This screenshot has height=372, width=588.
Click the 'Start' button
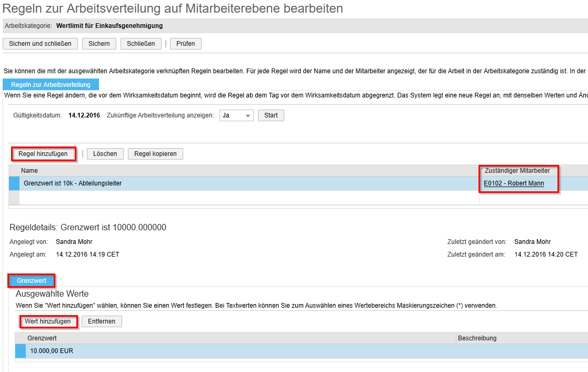(271, 115)
